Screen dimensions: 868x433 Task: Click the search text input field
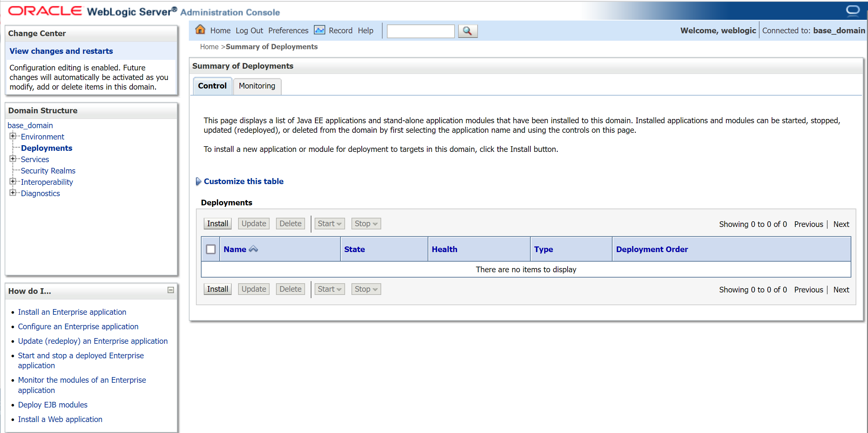421,31
